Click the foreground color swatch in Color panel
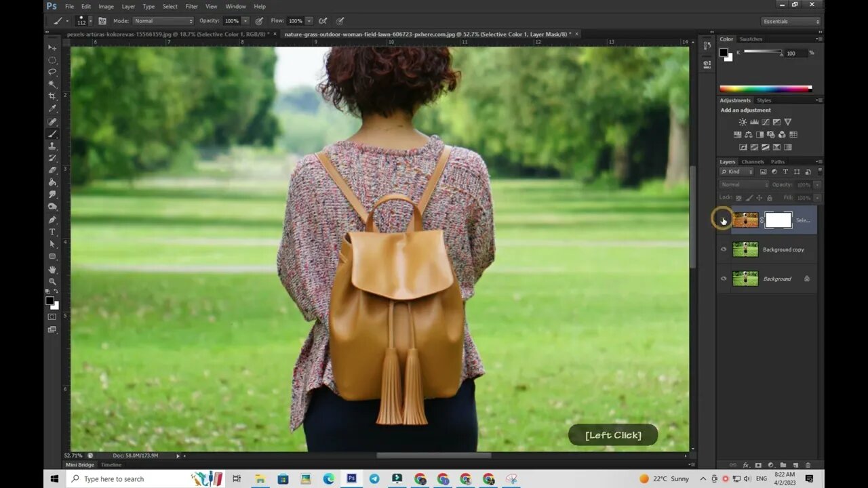This screenshot has height=488, width=868. point(724,52)
